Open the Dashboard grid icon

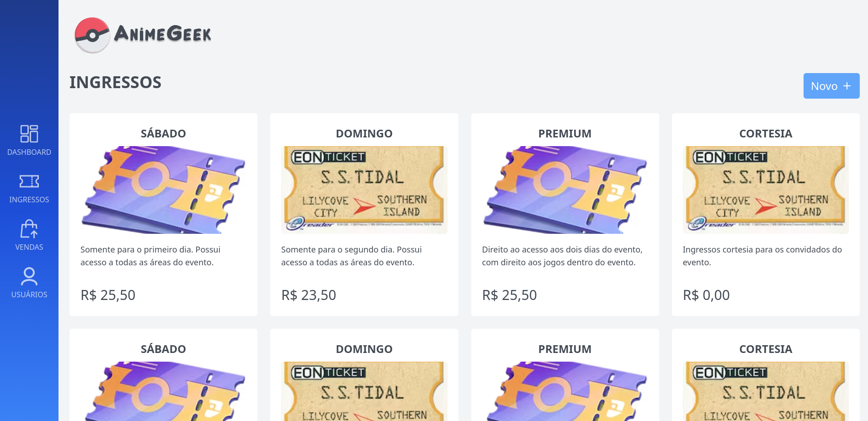point(29,134)
